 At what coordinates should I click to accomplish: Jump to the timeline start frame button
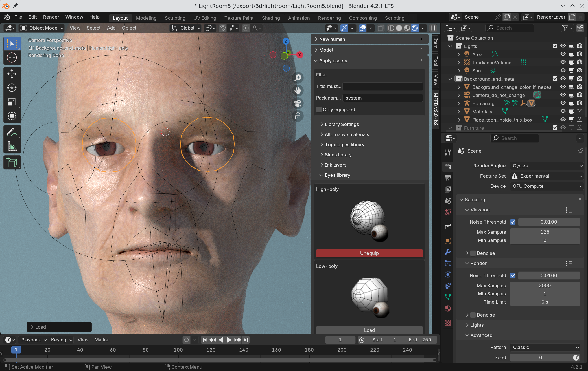(204, 340)
